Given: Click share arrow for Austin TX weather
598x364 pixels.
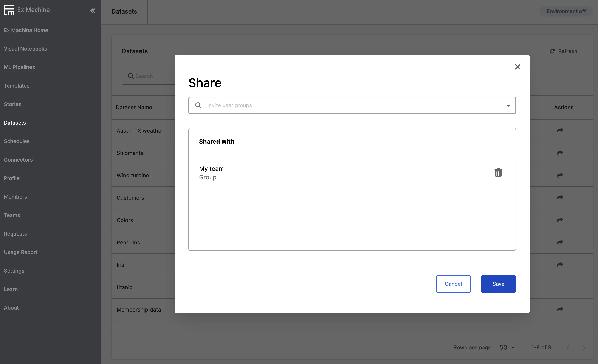Looking at the screenshot, I should point(560,130).
